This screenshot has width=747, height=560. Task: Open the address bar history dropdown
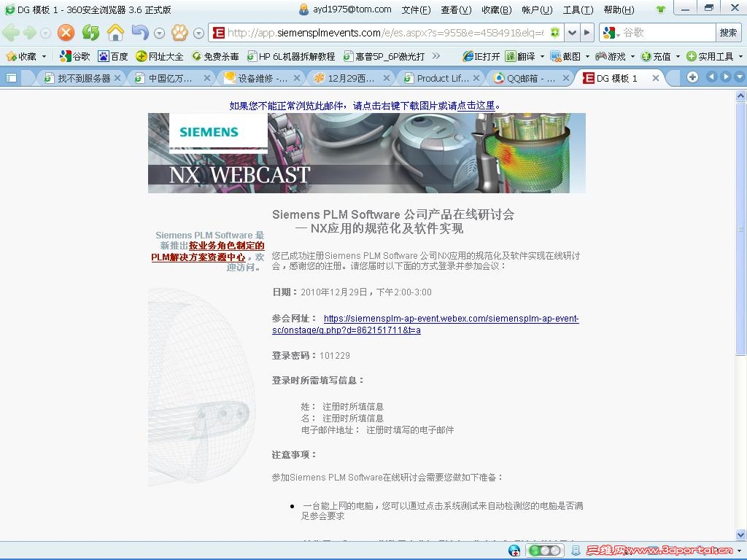[572, 32]
